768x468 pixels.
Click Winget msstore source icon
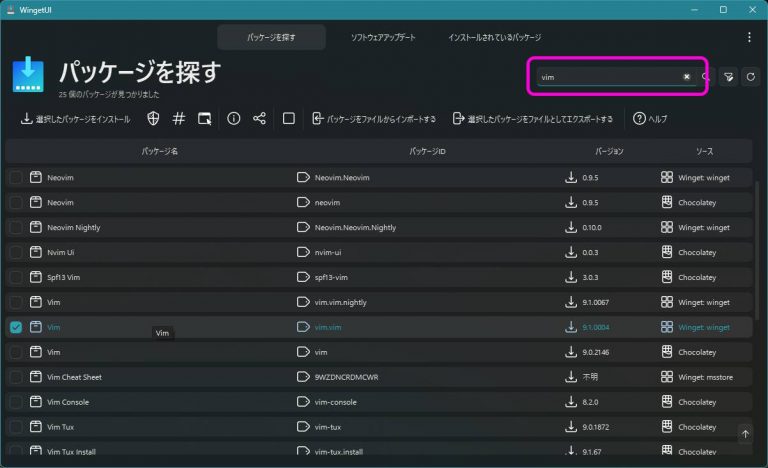(x=667, y=377)
